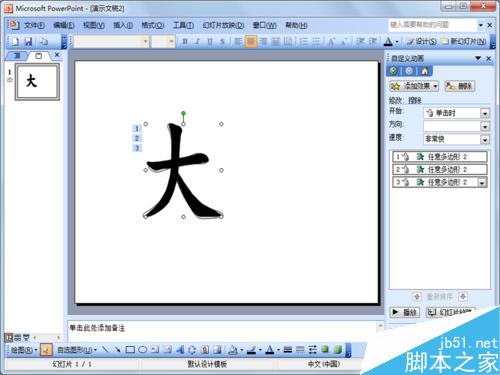Select the Line drawing tool
Screen dimensions: 500x375
click(105, 350)
